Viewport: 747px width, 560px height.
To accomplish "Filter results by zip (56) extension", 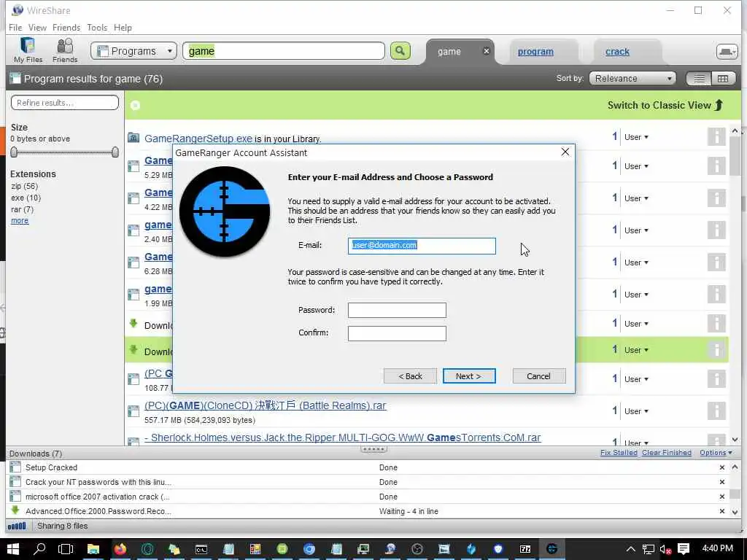I will coord(24,186).
